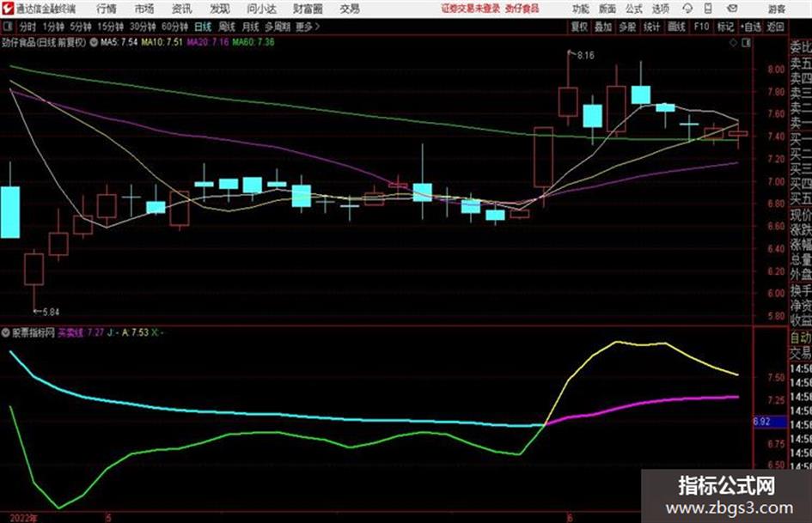Click the 叠加 overlay button
This screenshot has height=523, width=812.
[x=603, y=27]
